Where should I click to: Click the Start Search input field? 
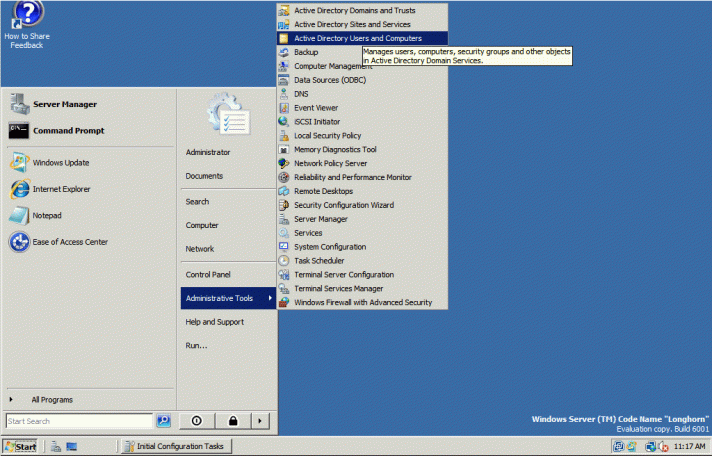[78, 421]
